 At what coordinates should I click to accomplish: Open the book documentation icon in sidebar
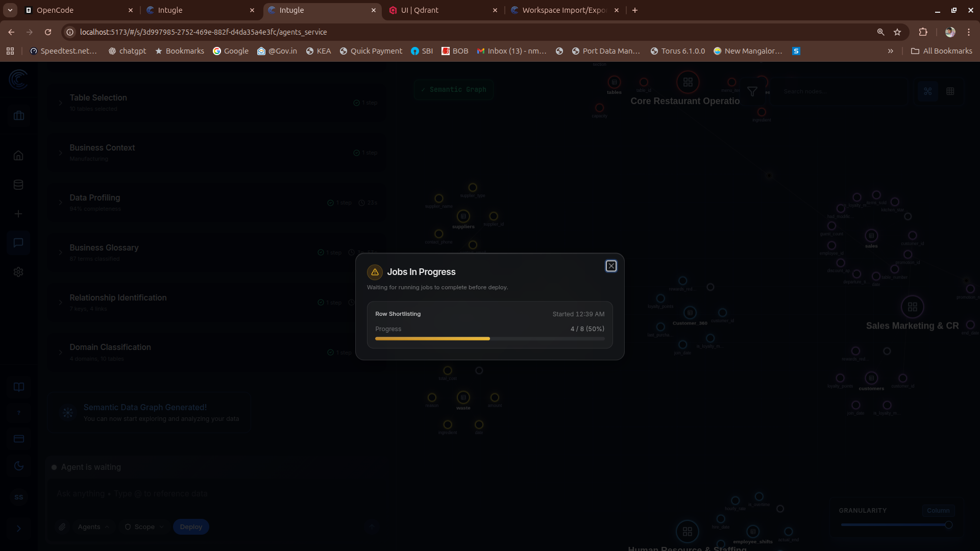pos(19,387)
